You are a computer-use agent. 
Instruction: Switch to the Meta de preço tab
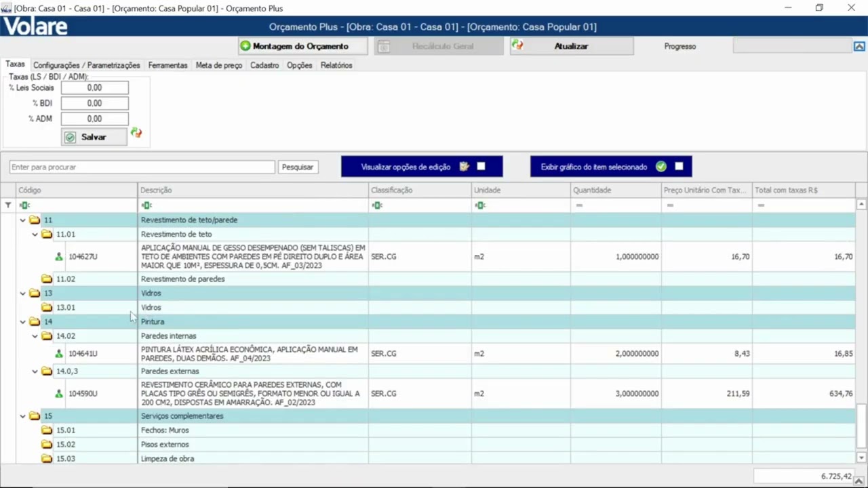(218, 65)
